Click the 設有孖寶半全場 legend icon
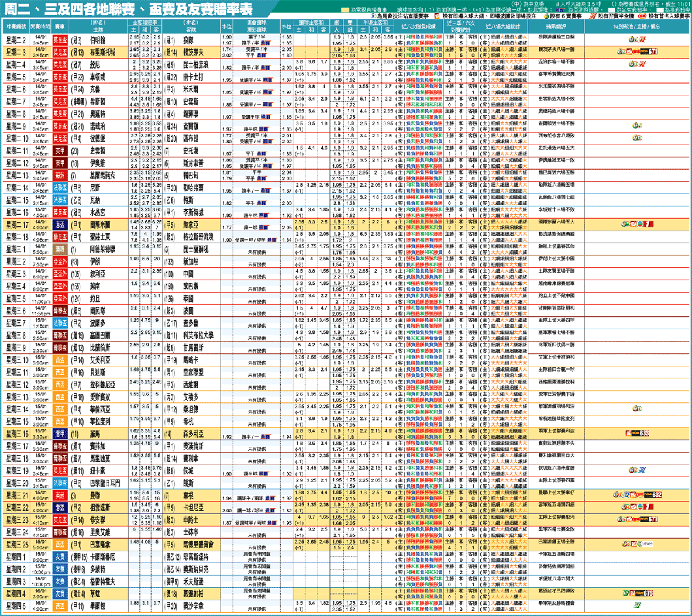Viewport: 692px width, 616px height. 593,16
